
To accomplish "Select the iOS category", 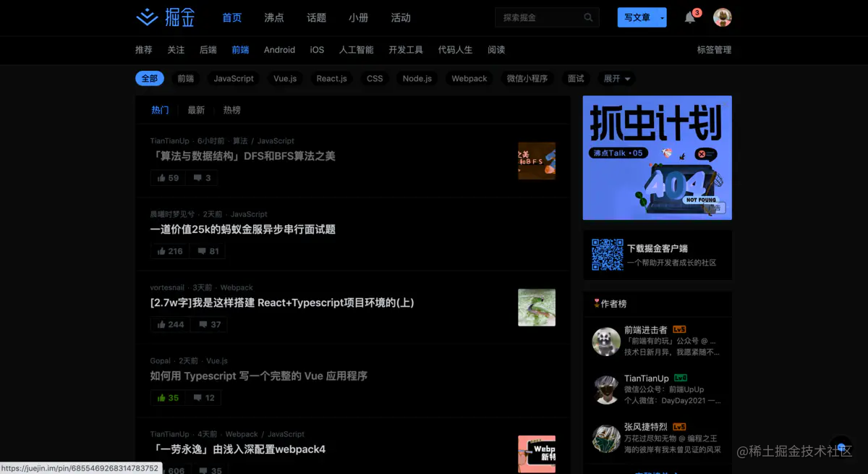I will coord(317,50).
